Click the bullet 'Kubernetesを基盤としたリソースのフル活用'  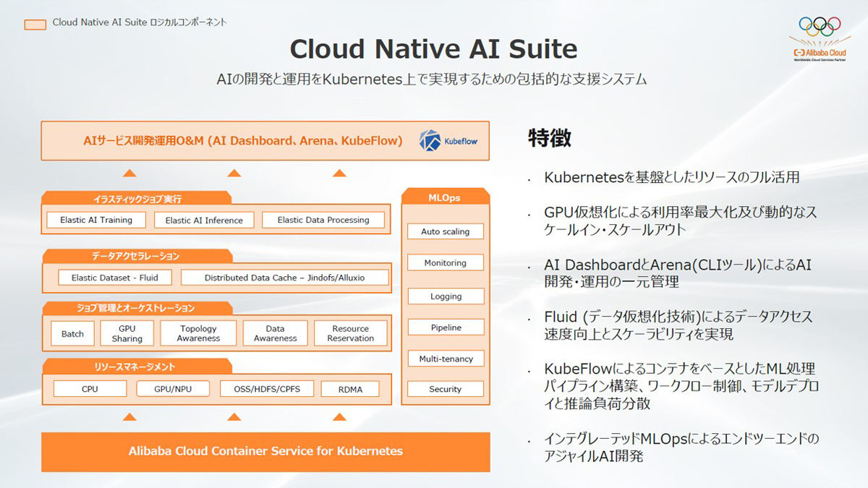tap(671, 177)
